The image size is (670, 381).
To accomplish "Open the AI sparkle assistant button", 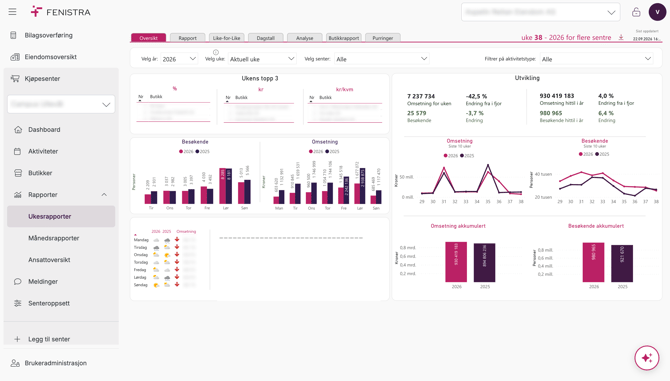I will click(647, 358).
